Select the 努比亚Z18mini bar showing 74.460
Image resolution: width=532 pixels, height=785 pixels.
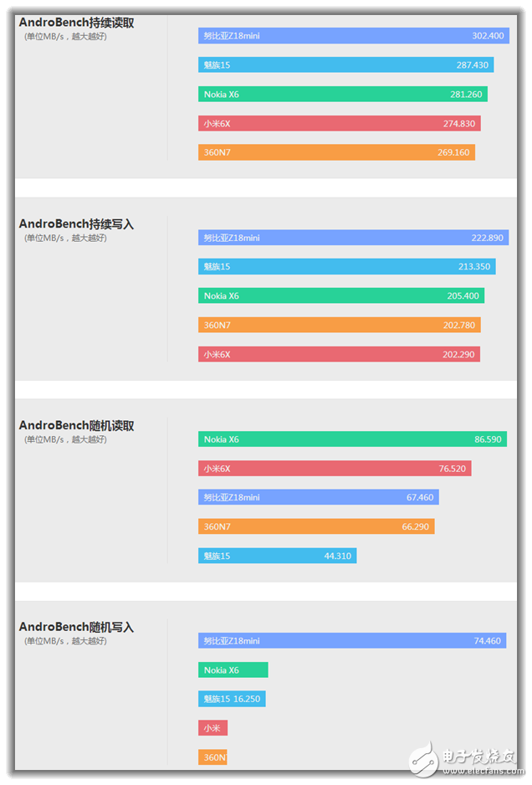(x=352, y=641)
